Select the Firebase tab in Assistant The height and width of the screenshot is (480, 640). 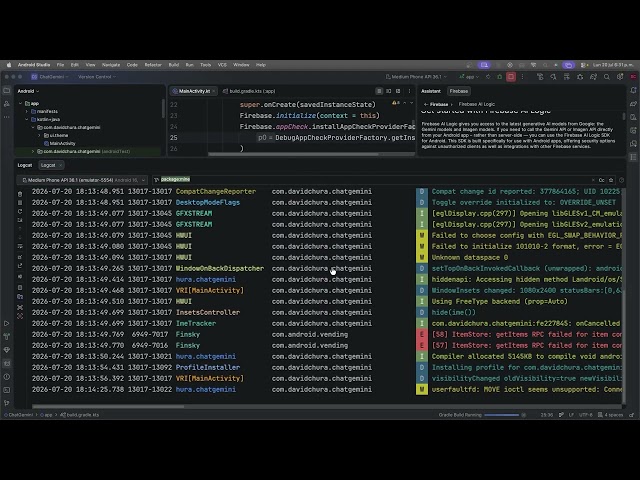coord(459,91)
